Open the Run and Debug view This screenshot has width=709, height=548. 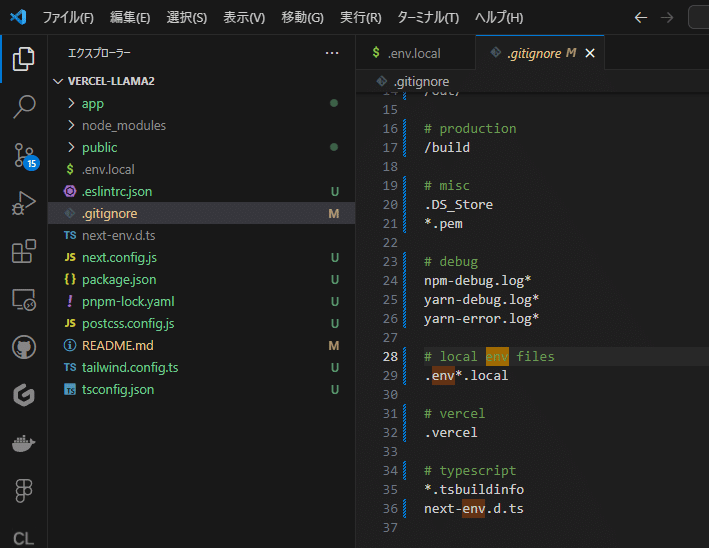(23, 204)
